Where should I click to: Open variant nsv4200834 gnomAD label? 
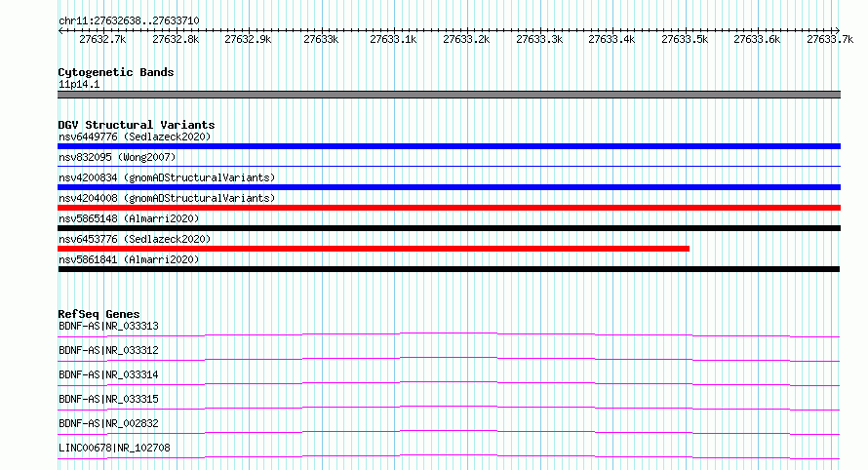coord(167,177)
